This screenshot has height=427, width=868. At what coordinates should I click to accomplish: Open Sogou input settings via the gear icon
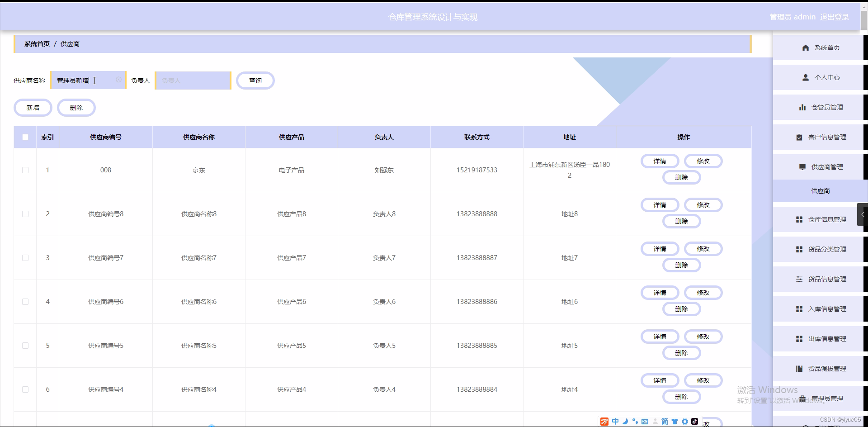pos(685,421)
